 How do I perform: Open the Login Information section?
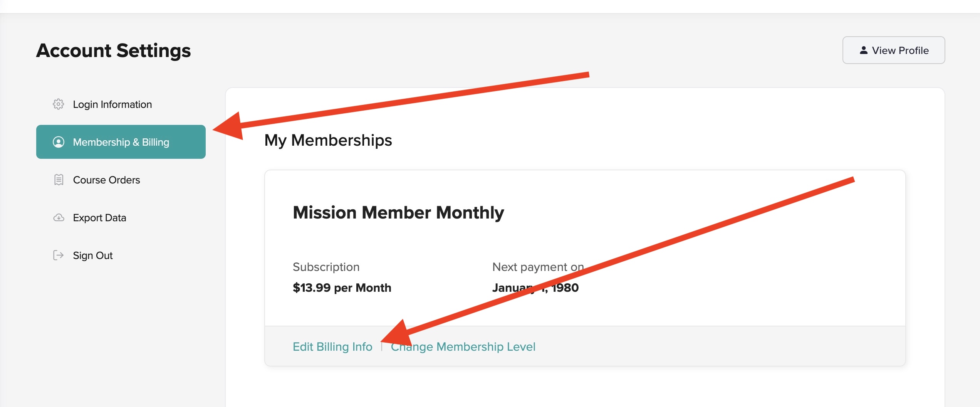pos(112,104)
